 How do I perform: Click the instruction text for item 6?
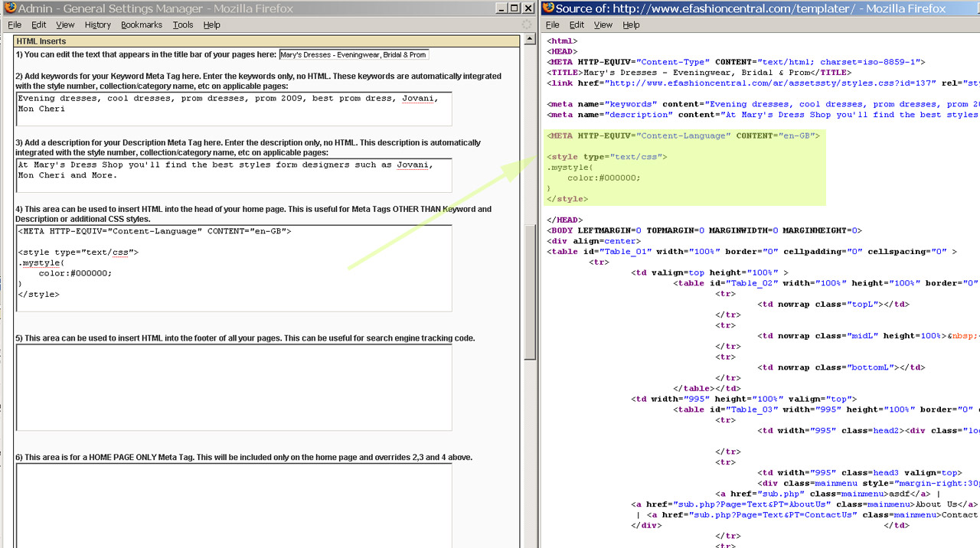243,457
